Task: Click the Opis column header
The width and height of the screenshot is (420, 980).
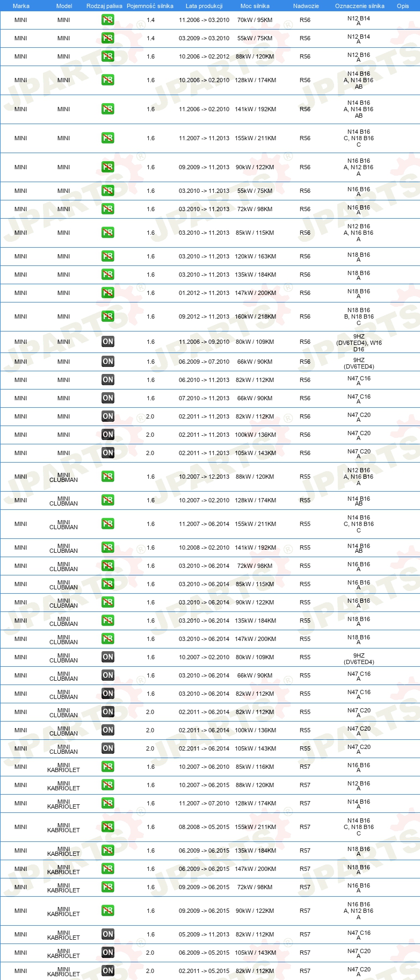Action: (403, 6)
